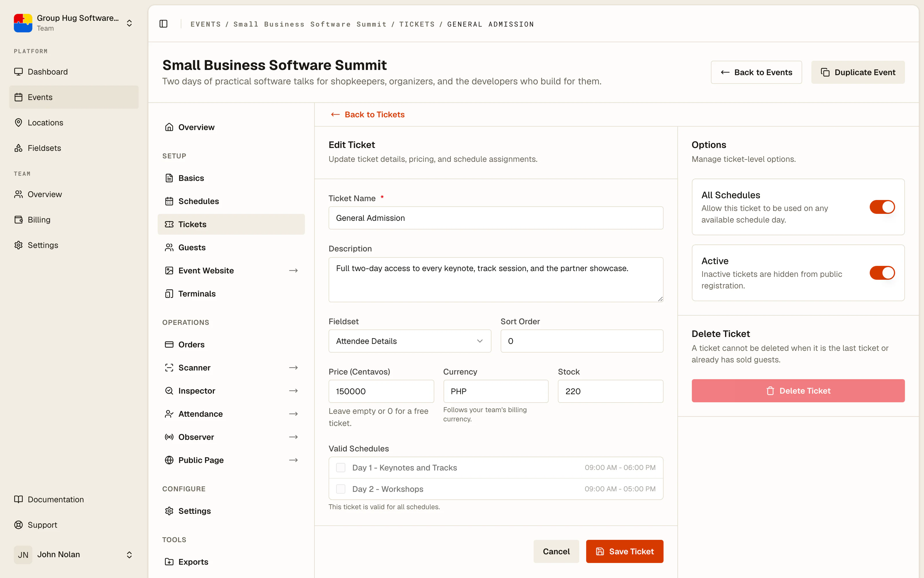Expand the team switcher chevron
The width and height of the screenshot is (924, 578).
(x=129, y=23)
